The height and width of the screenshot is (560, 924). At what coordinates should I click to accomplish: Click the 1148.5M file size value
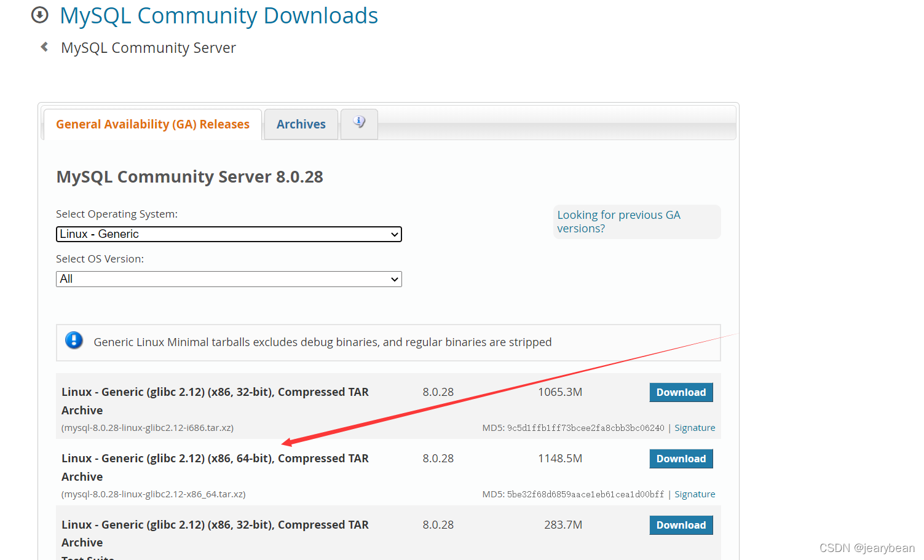tap(560, 459)
